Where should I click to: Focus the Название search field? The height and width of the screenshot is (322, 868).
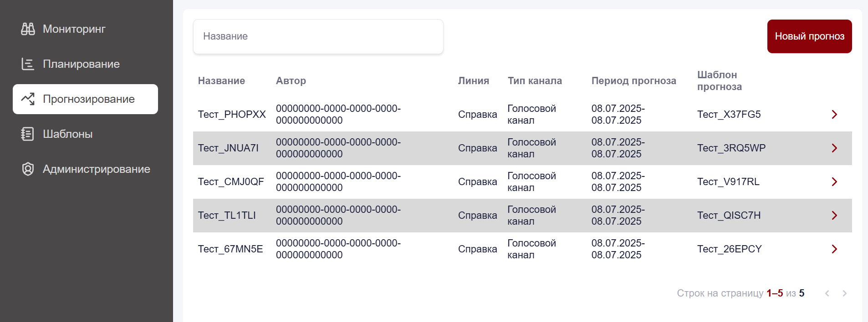pyautogui.click(x=318, y=36)
